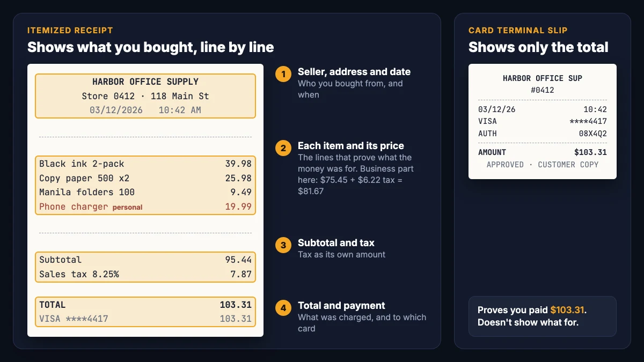
Task: Click the Each item and its price heading
Action: coord(351,146)
